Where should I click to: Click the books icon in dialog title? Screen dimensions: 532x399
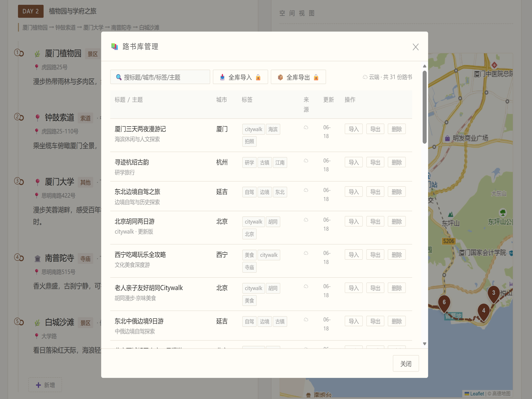pyautogui.click(x=115, y=46)
